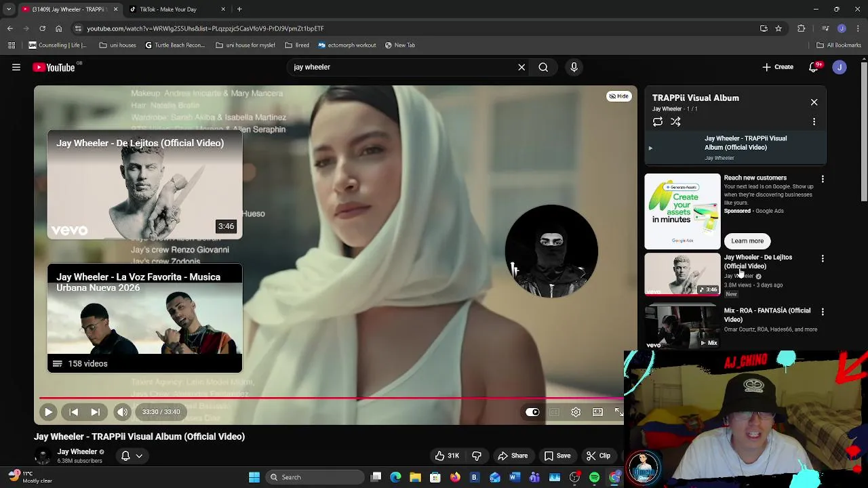Open a new browser tab with plus button
This screenshot has width=868, height=488.
click(239, 9)
